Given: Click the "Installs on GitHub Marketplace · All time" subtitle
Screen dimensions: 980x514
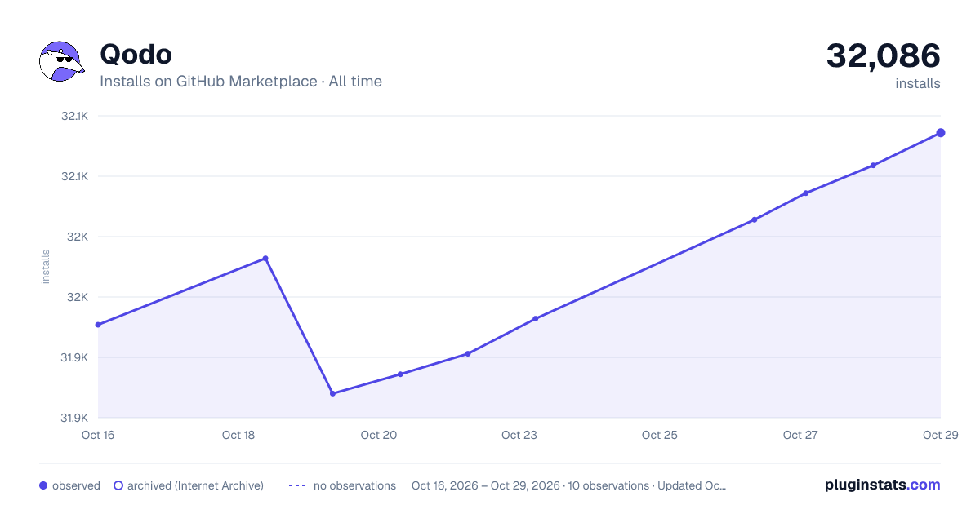Looking at the screenshot, I should tap(241, 82).
